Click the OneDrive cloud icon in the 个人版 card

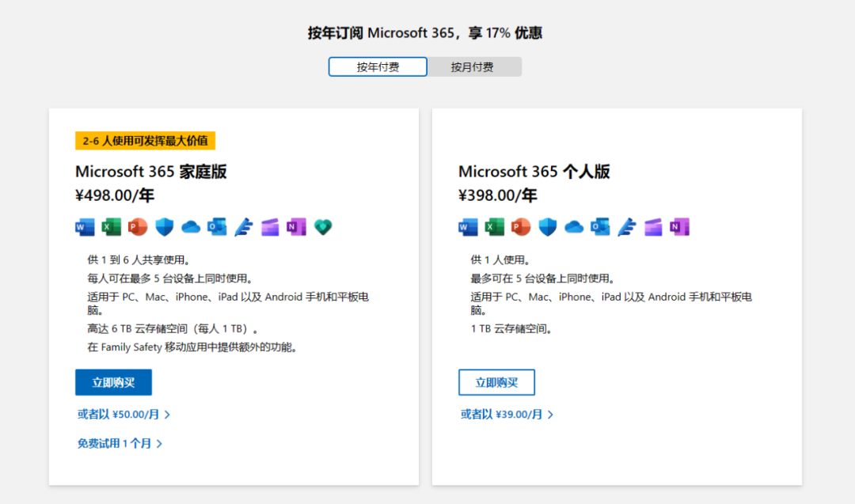pos(574,226)
